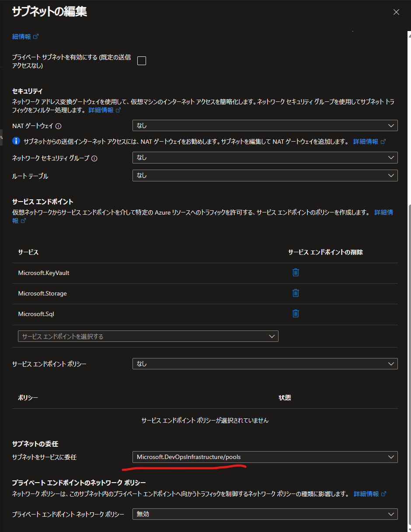Expand the ルート テーブル dropdown
This screenshot has width=411, height=532.
pos(265,175)
